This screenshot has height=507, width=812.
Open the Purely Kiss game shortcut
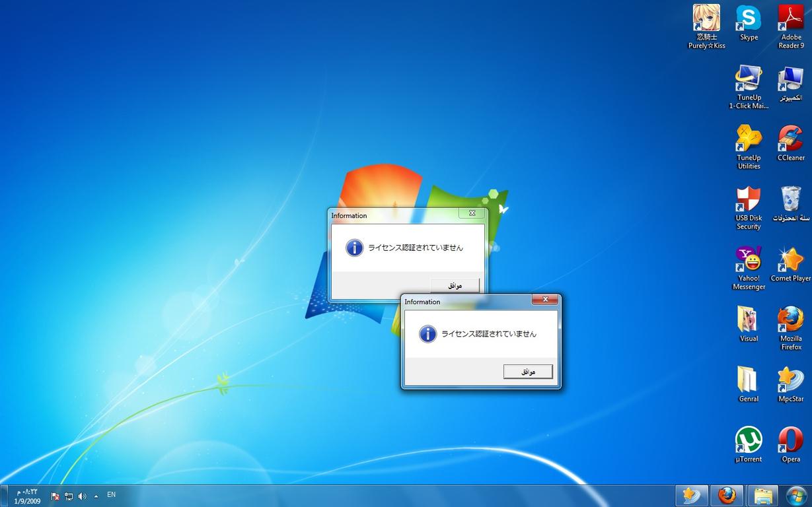706,18
